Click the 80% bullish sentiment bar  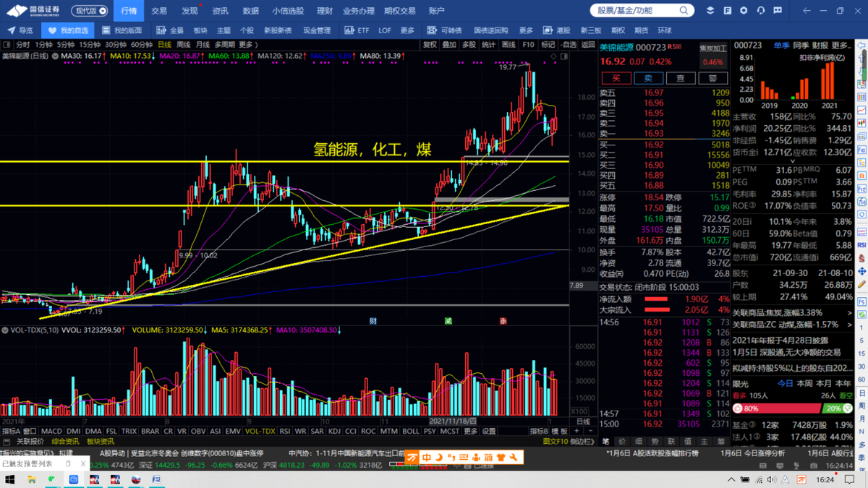pyautogui.click(x=778, y=408)
